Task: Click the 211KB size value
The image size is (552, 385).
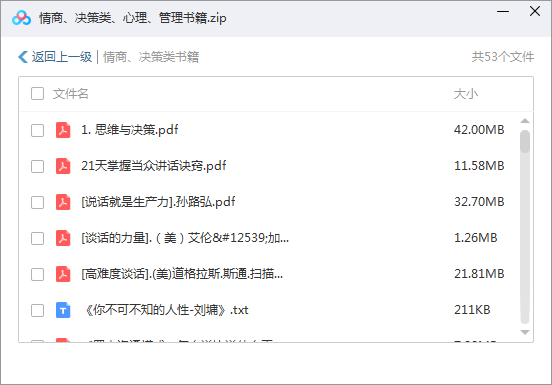Action: 472,310
